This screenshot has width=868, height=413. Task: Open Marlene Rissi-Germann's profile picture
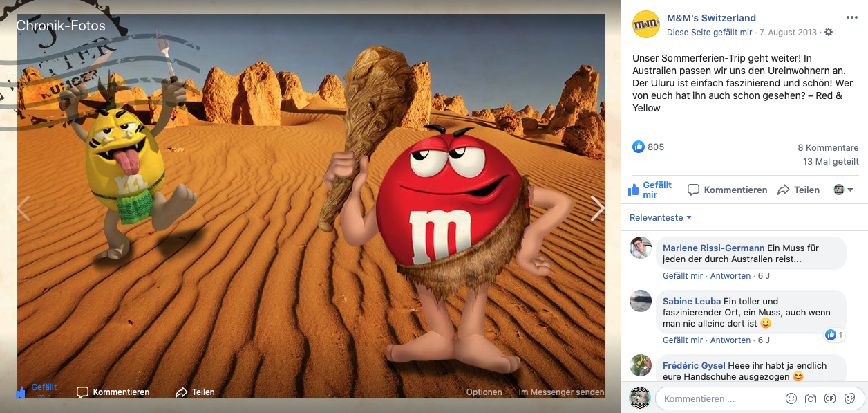click(x=641, y=248)
